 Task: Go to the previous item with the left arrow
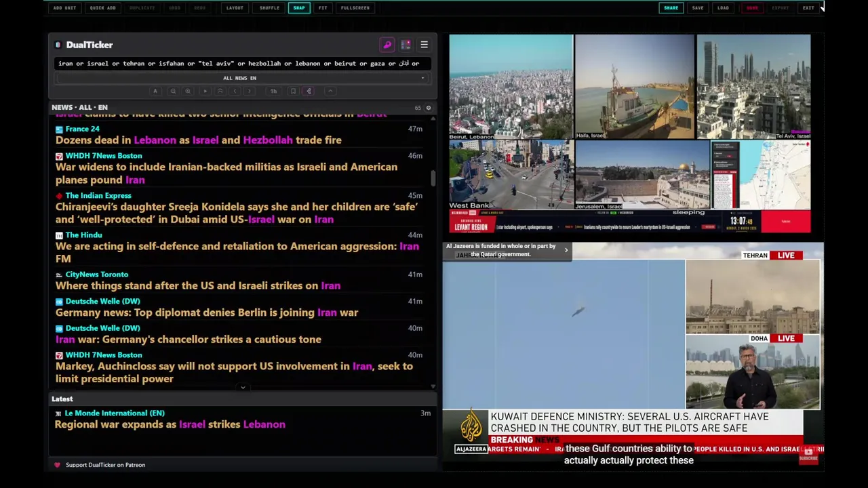tap(235, 91)
